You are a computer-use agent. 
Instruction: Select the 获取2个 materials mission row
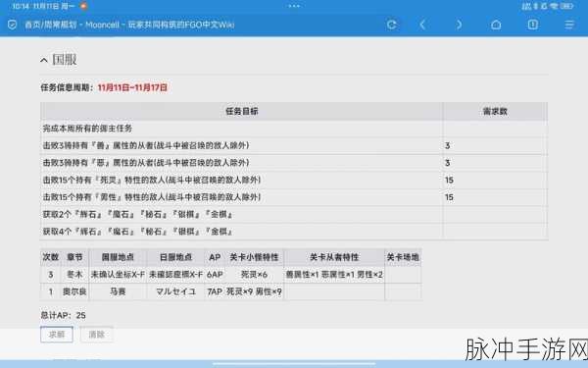tap(294, 214)
